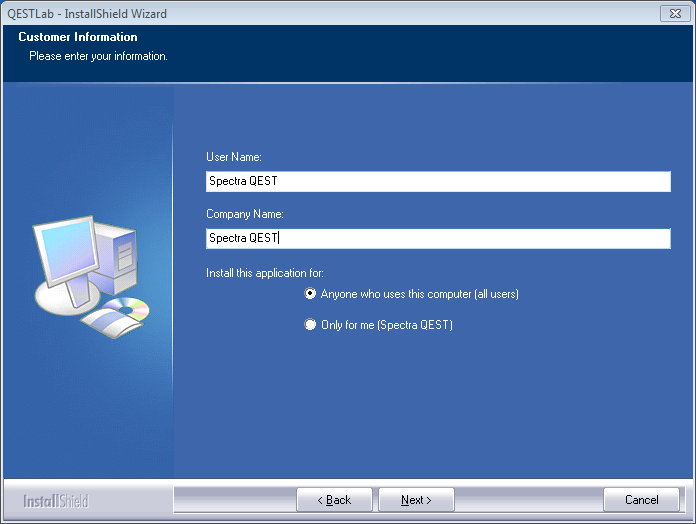Image resolution: width=696 pixels, height=524 pixels.
Task: Click the "User Name:" label
Action: (234, 157)
